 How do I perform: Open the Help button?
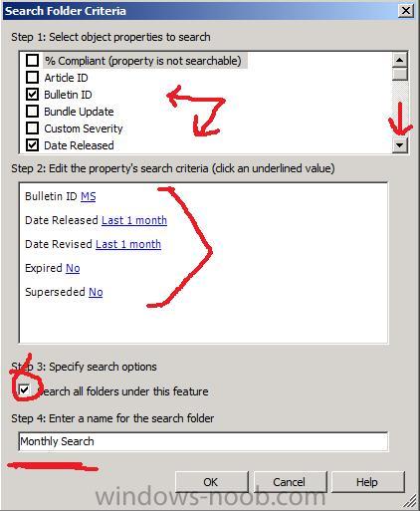click(x=367, y=482)
